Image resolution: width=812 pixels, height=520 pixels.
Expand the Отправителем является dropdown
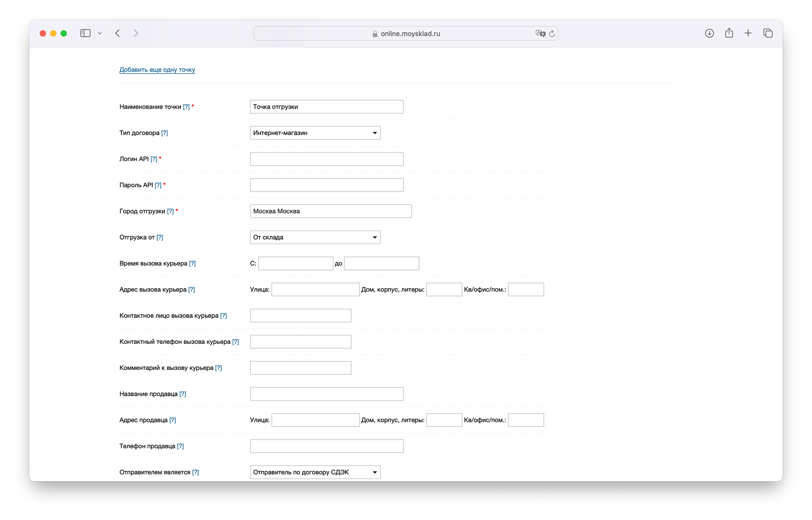[x=315, y=472]
